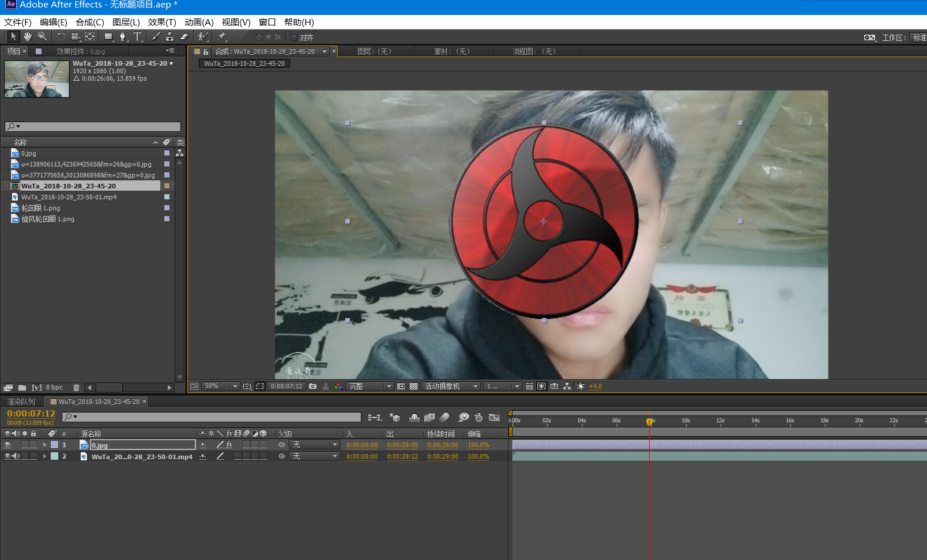927x560 pixels.
Task: Open the 图层(L) menu
Action: pos(126,22)
